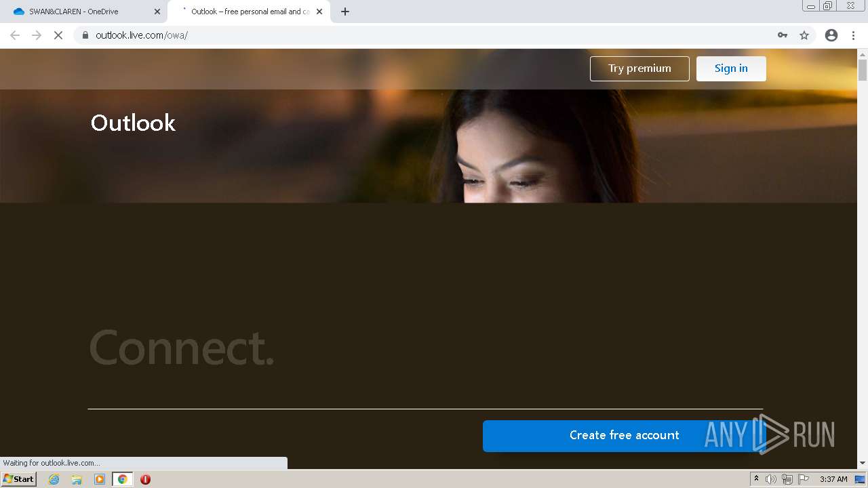Open file explorer folder in taskbar

coord(77,479)
